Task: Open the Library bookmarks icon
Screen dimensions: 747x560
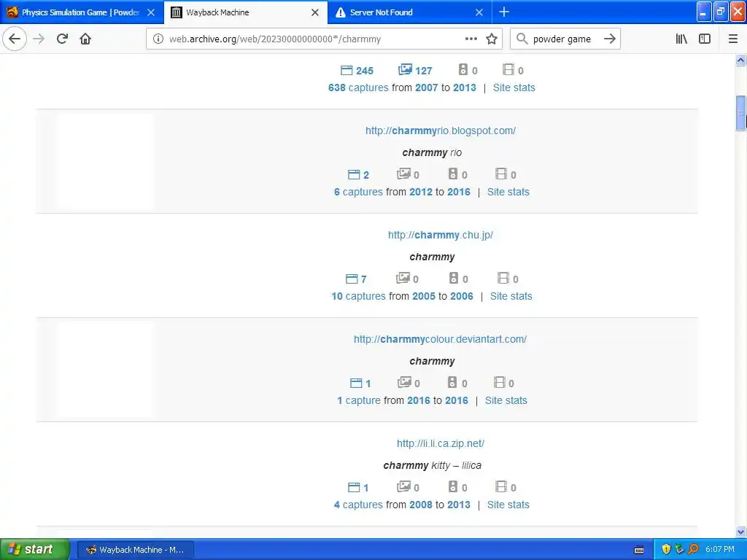Action: (x=681, y=39)
